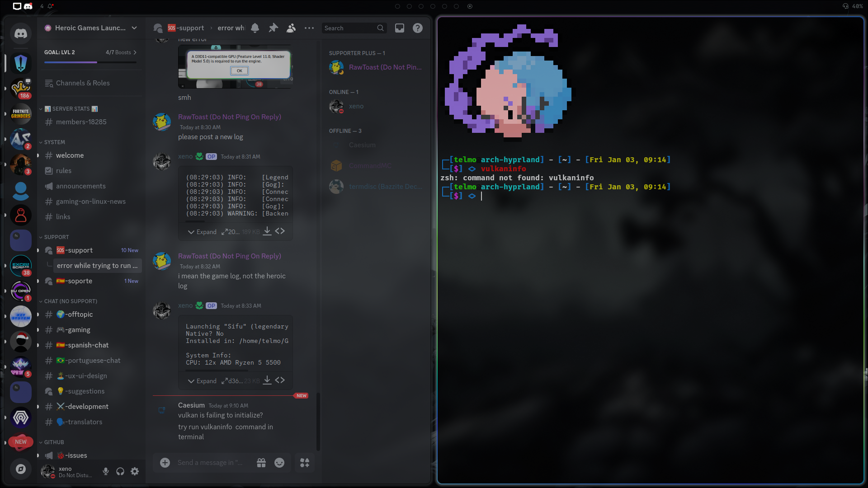This screenshot has height=488, width=868.
Task: Open the emoji picker smiley
Action: 279,463
